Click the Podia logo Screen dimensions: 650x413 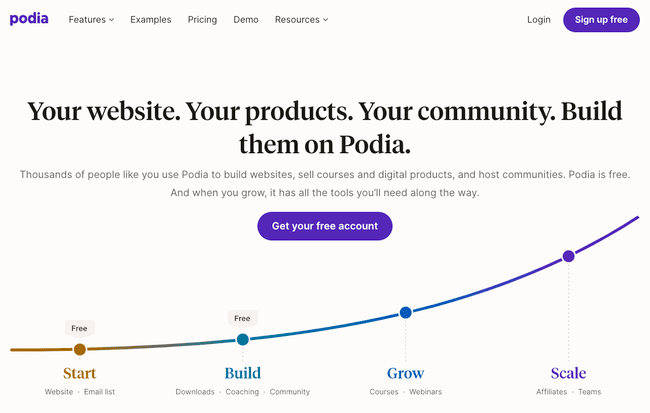click(x=29, y=19)
